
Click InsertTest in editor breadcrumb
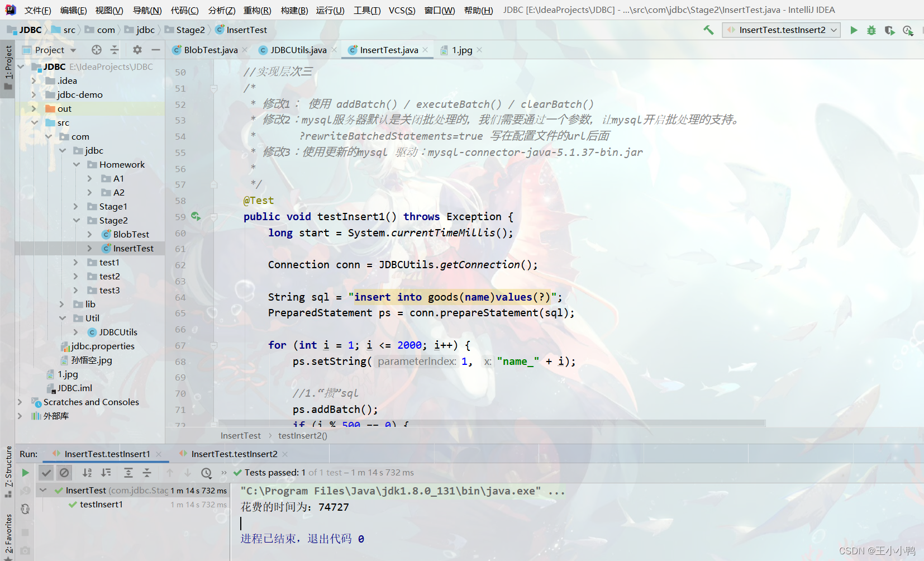click(241, 436)
